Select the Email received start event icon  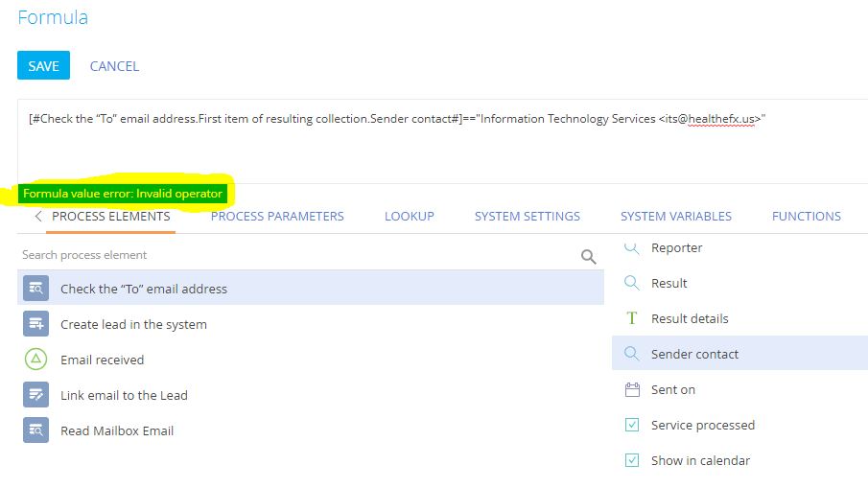tap(36, 360)
